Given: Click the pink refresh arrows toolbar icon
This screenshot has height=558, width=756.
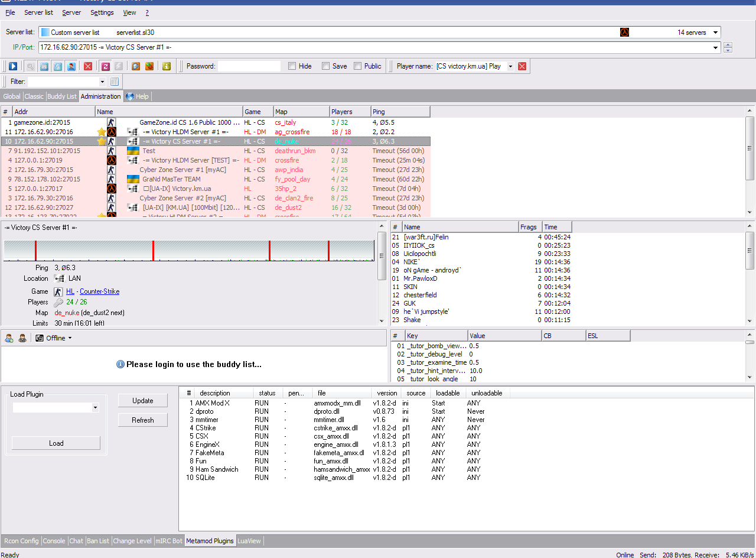Looking at the screenshot, I should coord(105,66).
